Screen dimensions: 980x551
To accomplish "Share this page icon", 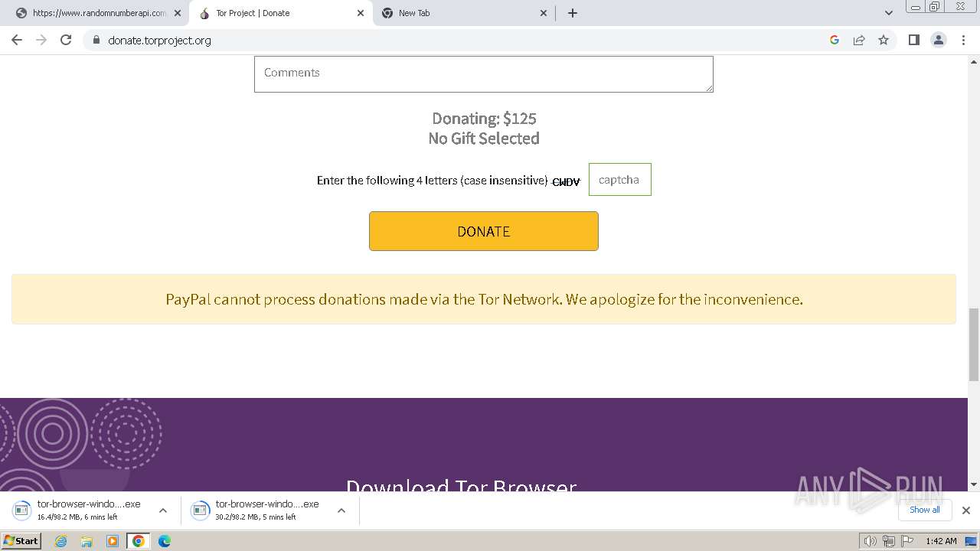I will pyautogui.click(x=859, y=40).
